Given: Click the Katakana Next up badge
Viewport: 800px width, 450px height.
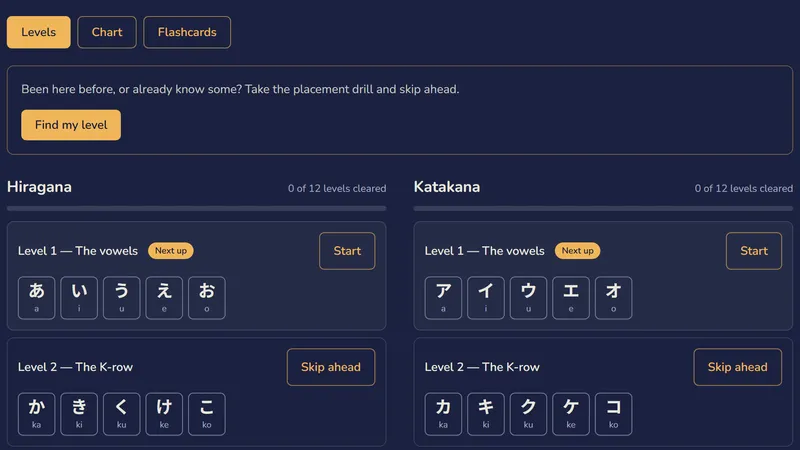Looking at the screenshot, I should (x=578, y=251).
